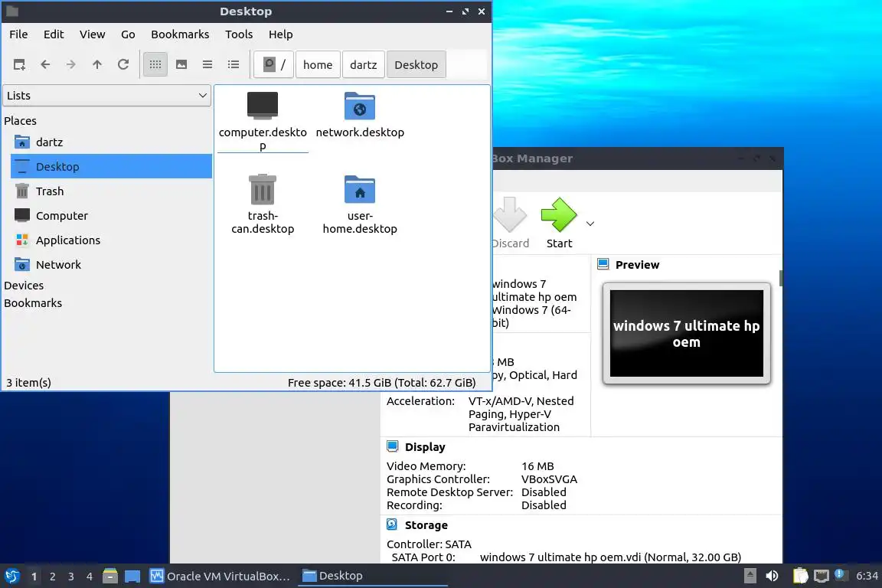
Task: Click show desktop icon in taskbar
Action: [x=132, y=577]
